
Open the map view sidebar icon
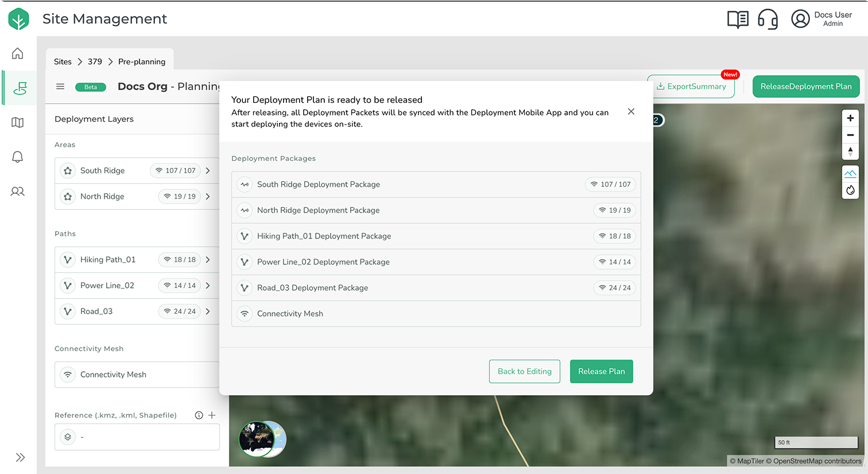click(x=18, y=122)
